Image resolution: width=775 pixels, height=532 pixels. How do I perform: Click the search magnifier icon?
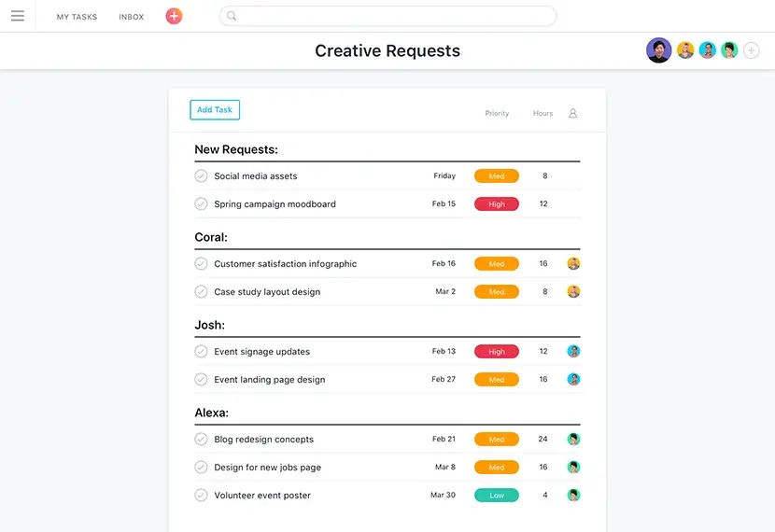pyautogui.click(x=232, y=16)
